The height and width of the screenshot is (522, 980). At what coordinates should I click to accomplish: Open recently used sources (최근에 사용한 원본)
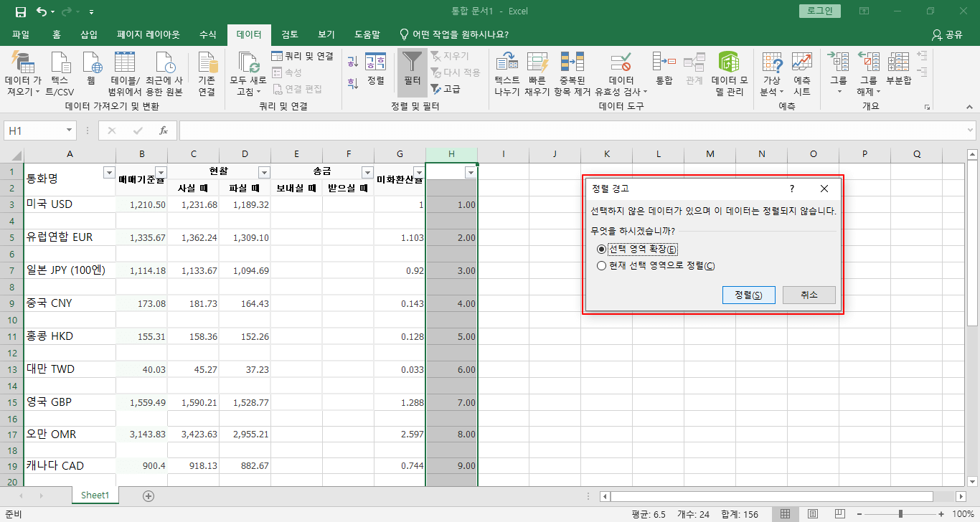click(164, 74)
